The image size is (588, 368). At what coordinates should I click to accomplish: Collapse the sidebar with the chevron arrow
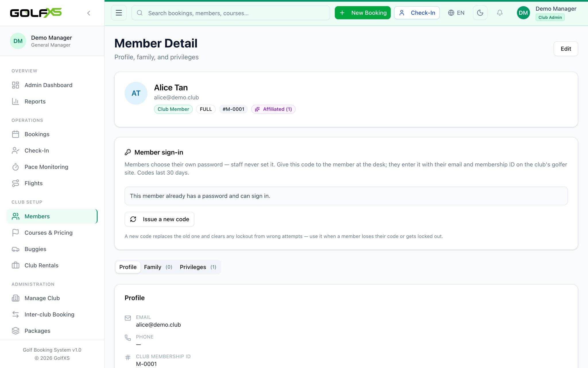pos(89,13)
